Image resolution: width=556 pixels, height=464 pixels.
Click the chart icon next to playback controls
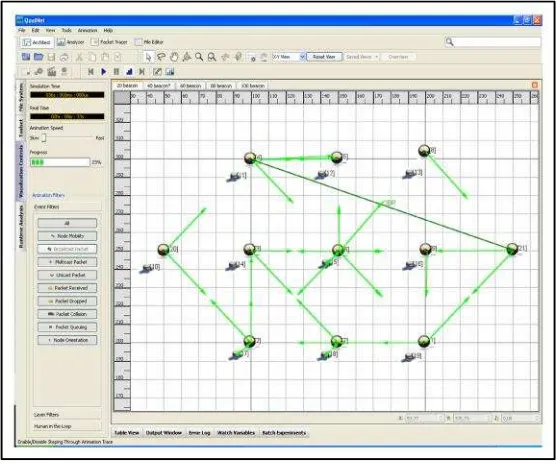pos(170,72)
